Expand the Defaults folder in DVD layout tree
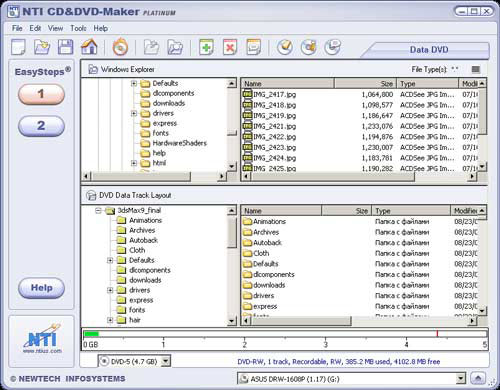Viewport: 500px width, 390px height. tap(110, 260)
